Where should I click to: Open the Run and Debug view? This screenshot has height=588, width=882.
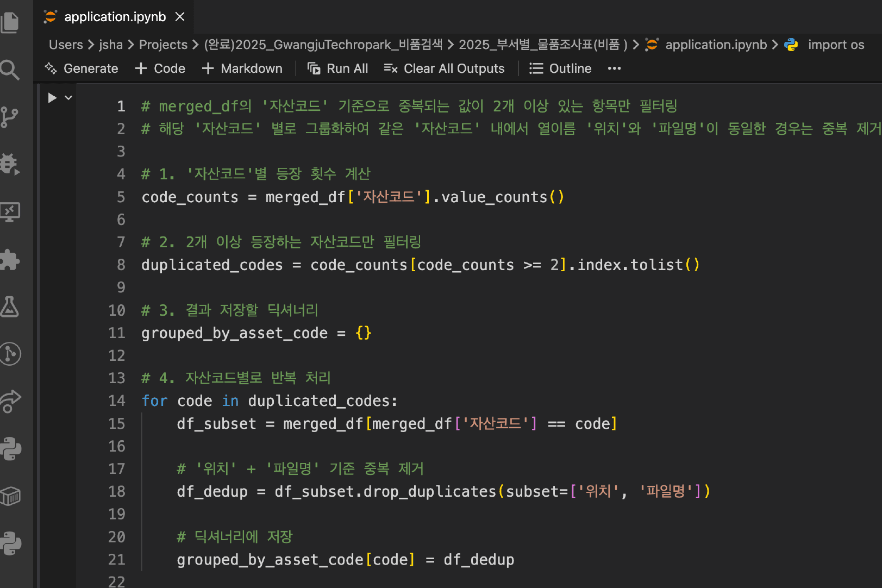click(x=10, y=164)
